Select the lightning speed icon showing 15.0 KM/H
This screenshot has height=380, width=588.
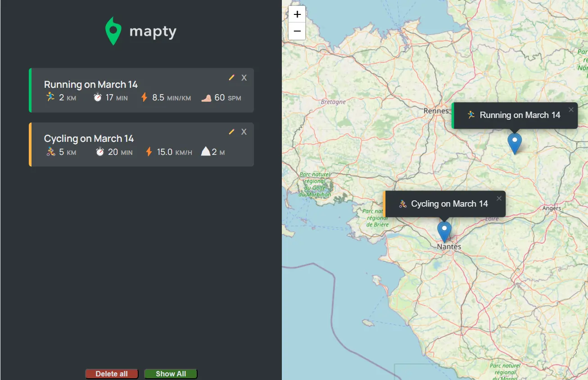149,151
